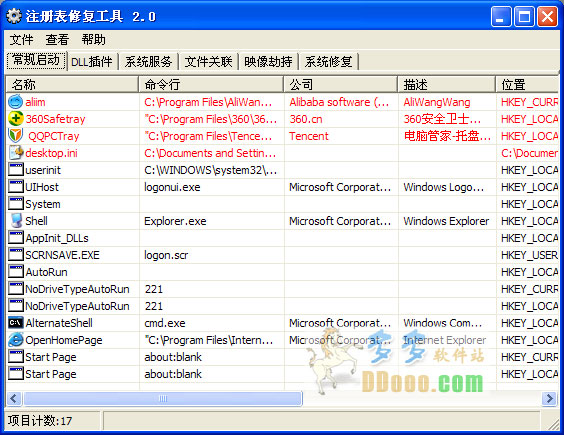Click the 360Safetray green plus icon
Image resolution: width=564 pixels, height=435 pixels.
pyautogui.click(x=15, y=119)
